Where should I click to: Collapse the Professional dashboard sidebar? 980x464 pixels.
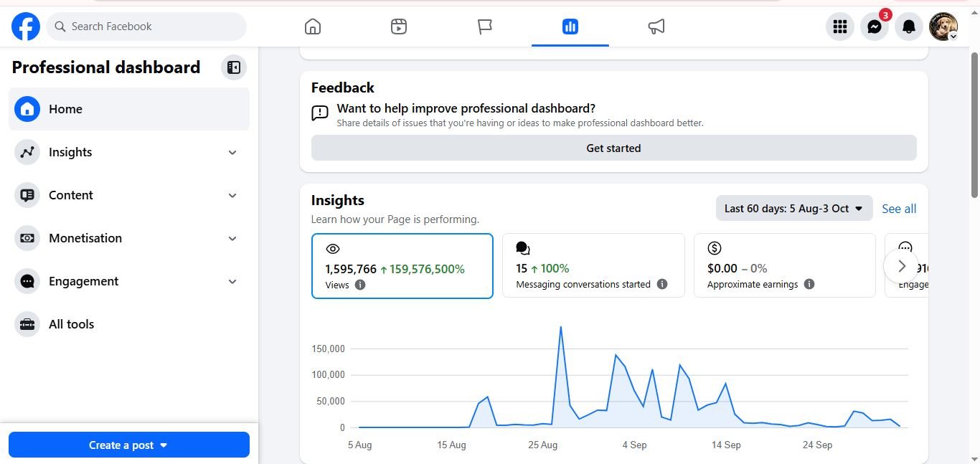coord(234,67)
